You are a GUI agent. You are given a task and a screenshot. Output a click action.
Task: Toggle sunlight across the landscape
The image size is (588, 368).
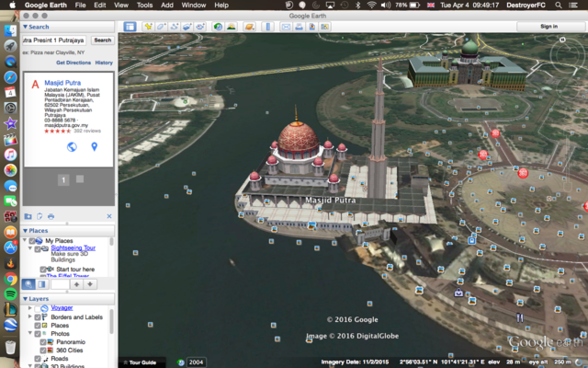232,27
